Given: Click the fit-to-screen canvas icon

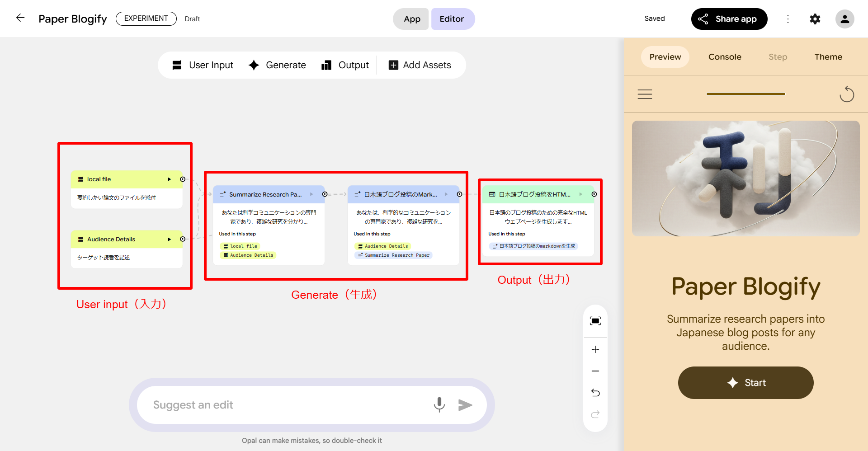Looking at the screenshot, I should pyautogui.click(x=595, y=321).
